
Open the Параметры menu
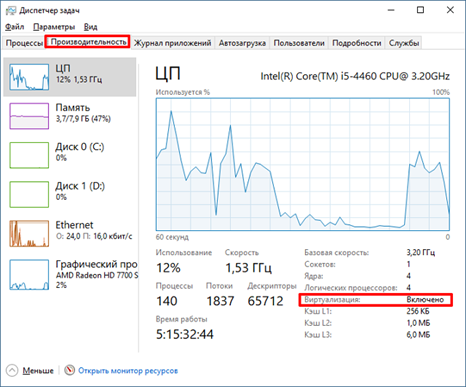click(x=54, y=27)
